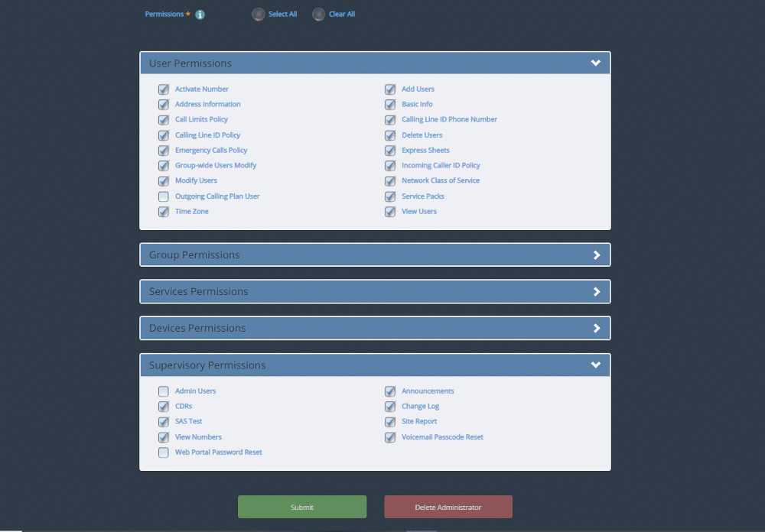Enable the Outgoing Calling Plan User checkbox
This screenshot has width=765, height=532.
coord(163,196)
